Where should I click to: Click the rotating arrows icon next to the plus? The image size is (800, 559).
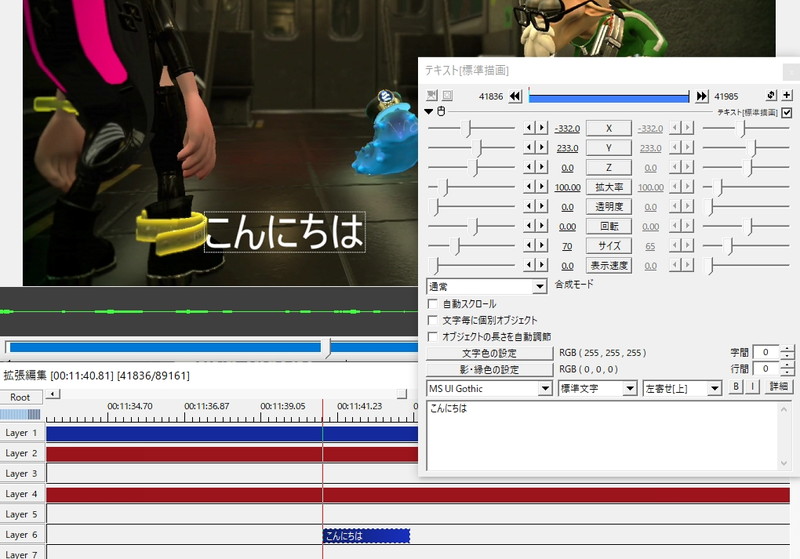[771, 95]
